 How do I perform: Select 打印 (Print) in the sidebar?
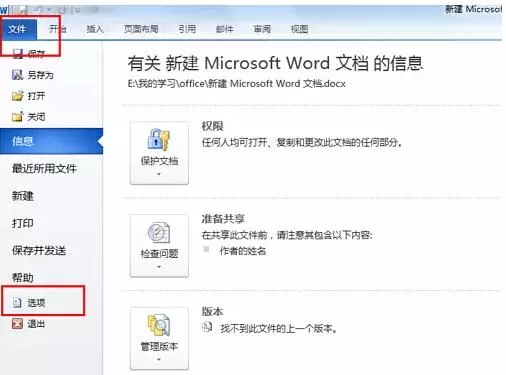pyautogui.click(x=23, y=223)
